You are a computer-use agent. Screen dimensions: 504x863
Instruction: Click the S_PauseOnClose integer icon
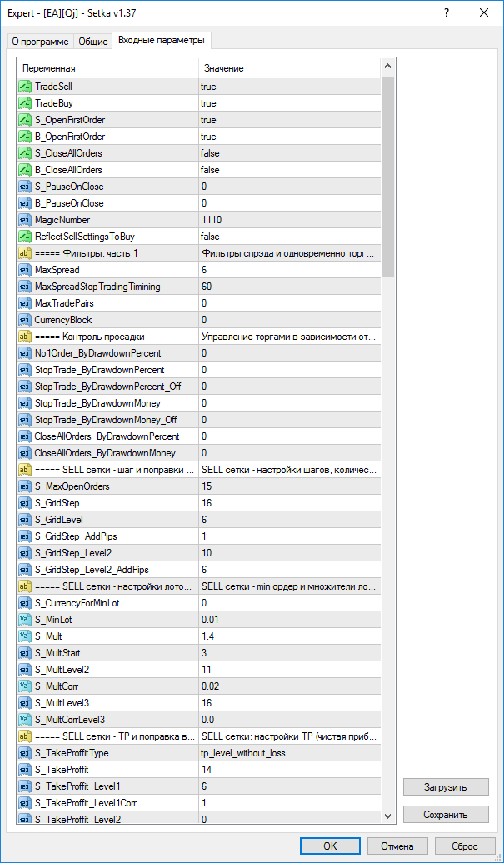tap(25, 187)
